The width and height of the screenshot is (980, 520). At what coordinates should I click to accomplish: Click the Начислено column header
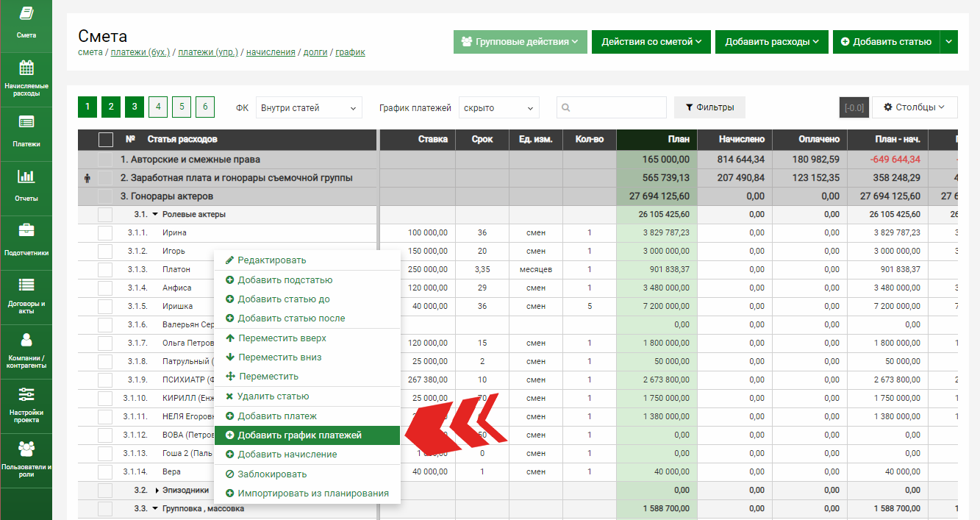click(735, 140)
